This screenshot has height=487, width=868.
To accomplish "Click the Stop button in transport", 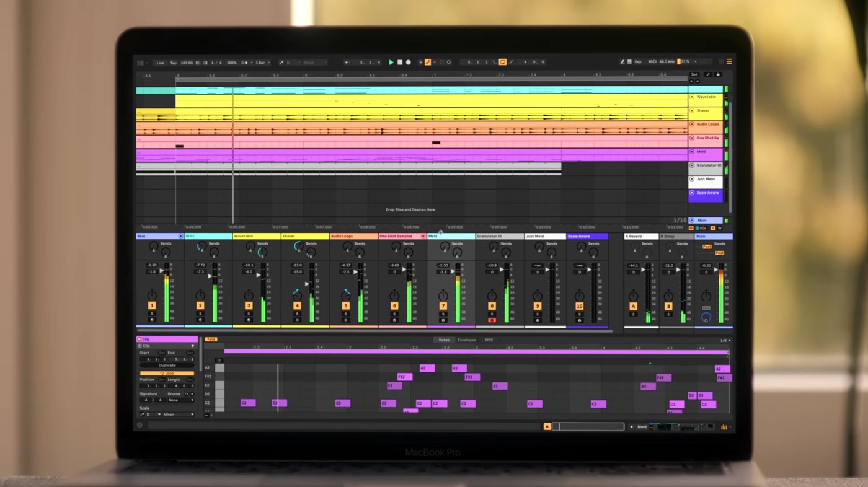I will (x=400, y=63).
